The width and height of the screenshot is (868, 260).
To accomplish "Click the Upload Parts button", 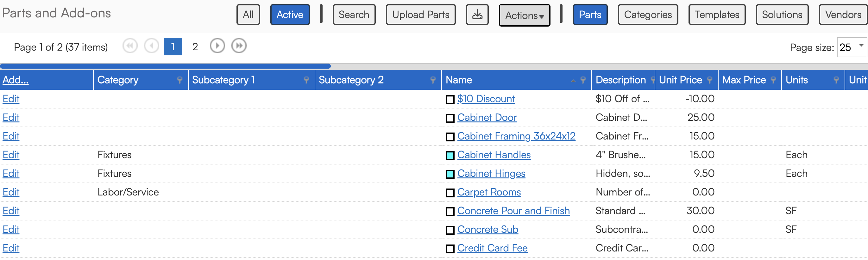I will (420, 15).
